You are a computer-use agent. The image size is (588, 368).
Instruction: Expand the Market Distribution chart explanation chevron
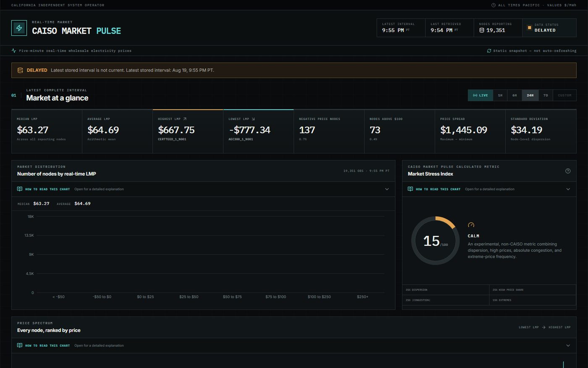coord(387,189)
